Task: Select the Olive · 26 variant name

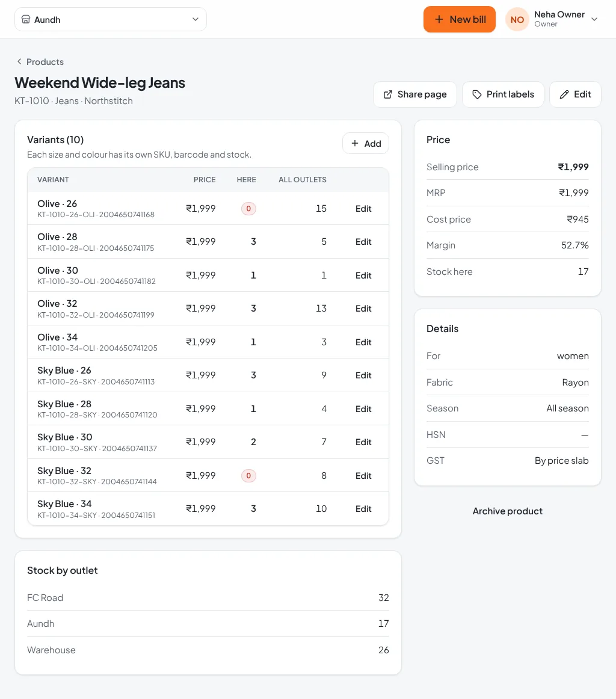Action: [57, 204]
